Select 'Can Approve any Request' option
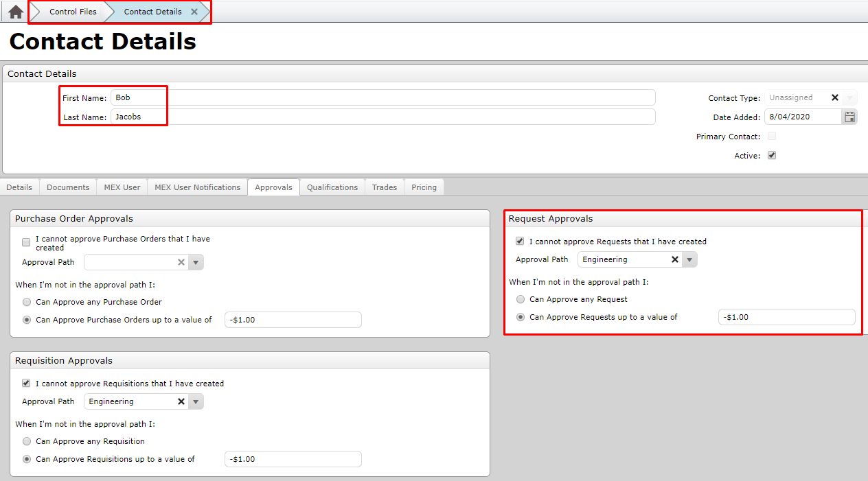Viewport: 868px width, 481px height. 521,299
